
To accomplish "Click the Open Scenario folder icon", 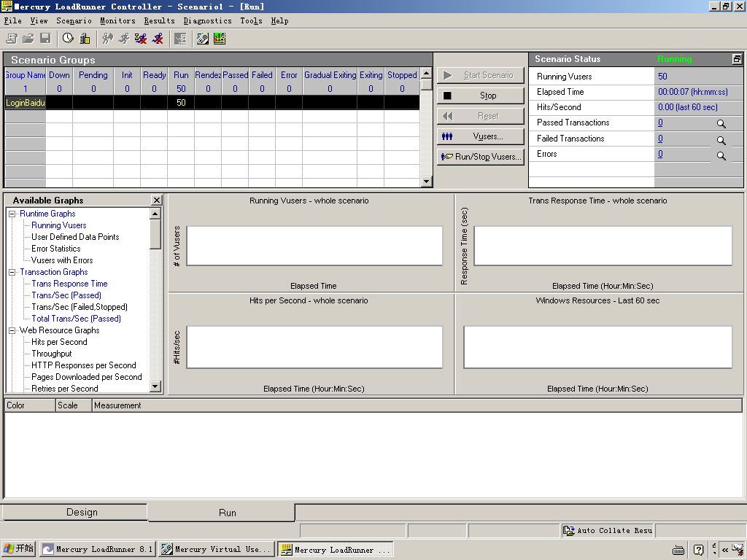I will (x=28, y=39).
